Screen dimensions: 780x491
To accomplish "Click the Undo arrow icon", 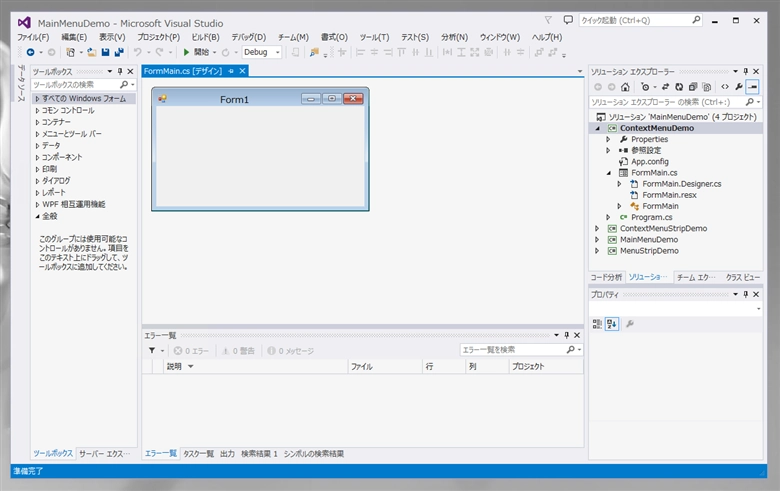I will tap(138, 52).
